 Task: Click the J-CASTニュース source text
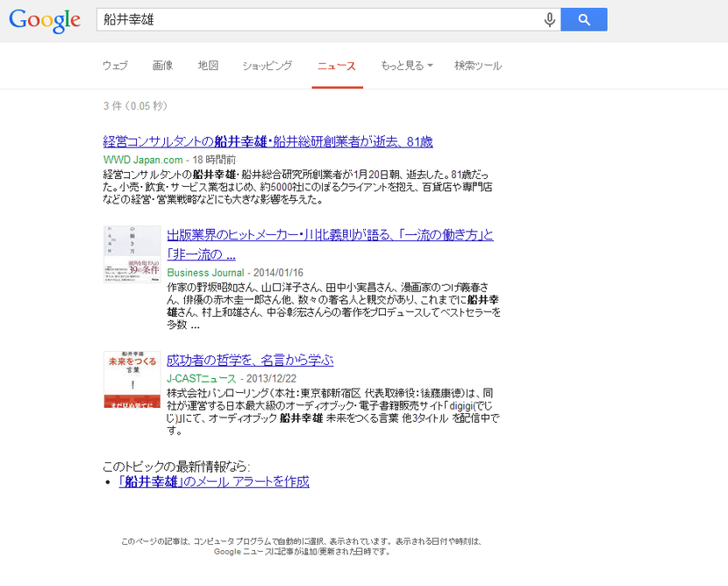click(202, 378)
